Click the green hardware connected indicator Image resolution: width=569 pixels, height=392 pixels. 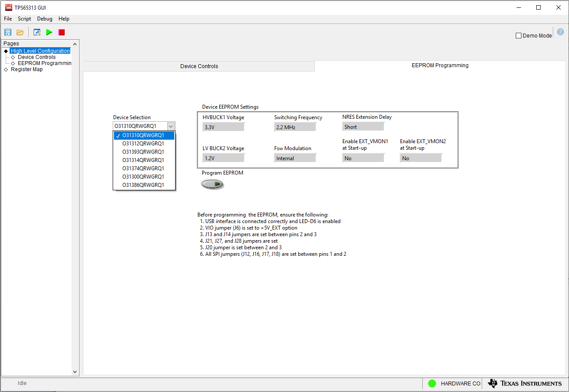click(432, 383)
